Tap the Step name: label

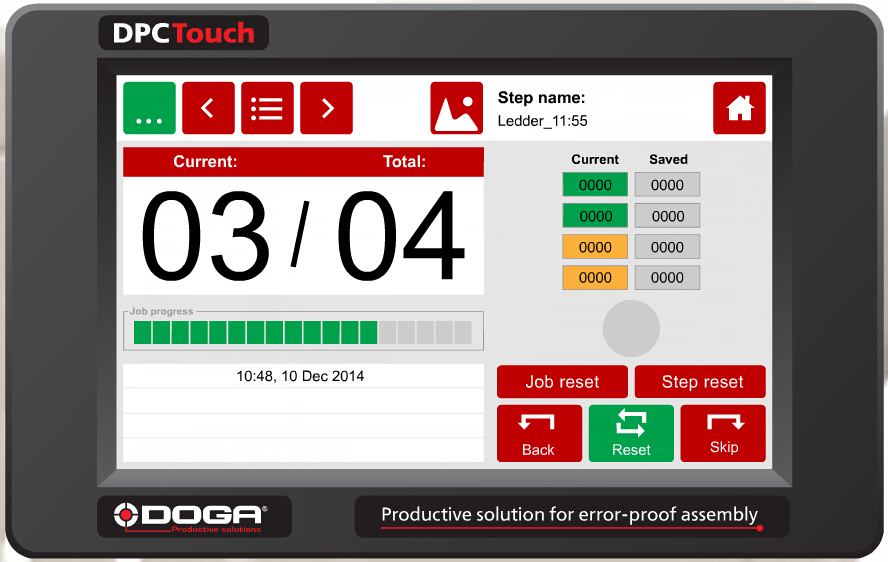(541, 97)
